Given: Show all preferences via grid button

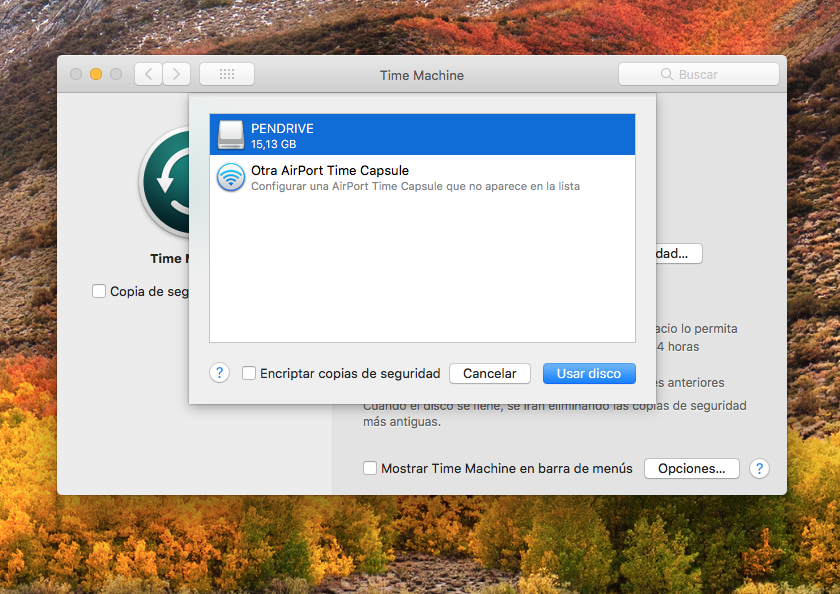Looking at the screenshot, I should tap(227, 74).
